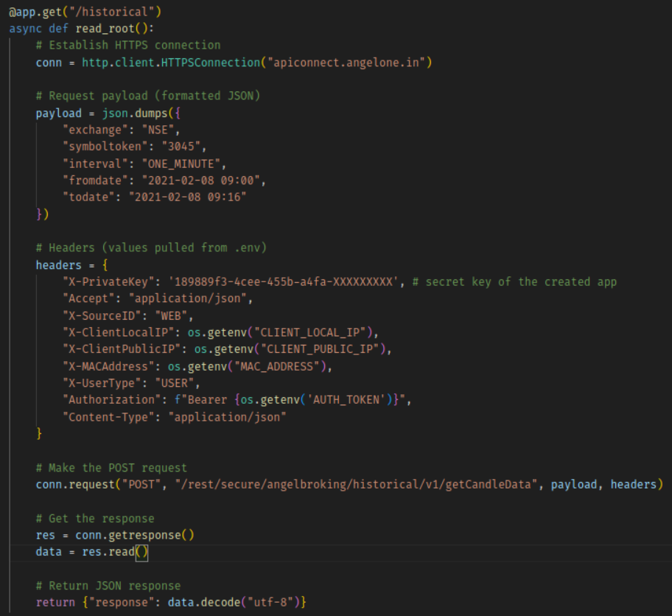Click the fromdate value "2021-02-08 09:00"
The height and width of the screenshot is (616, 672).
[x=200, y=181]
